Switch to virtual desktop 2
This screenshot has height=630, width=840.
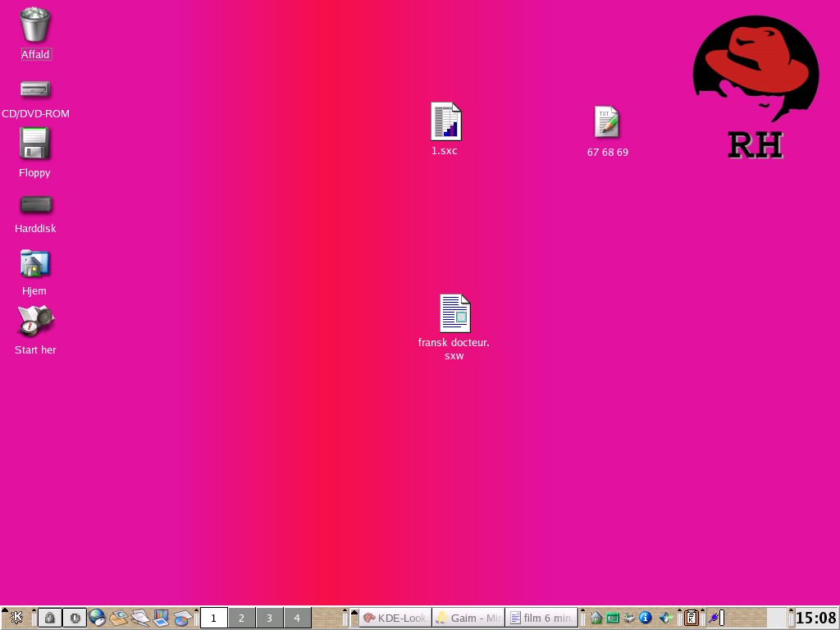point(242,618)
